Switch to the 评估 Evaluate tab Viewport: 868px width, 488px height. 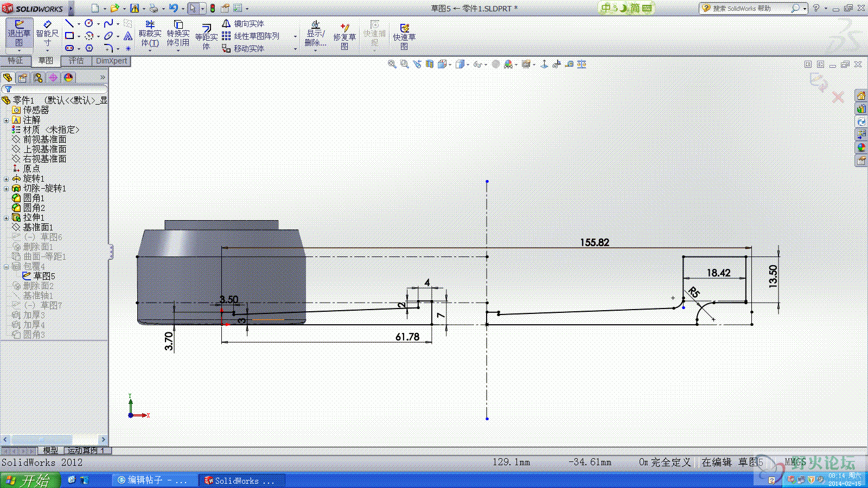[76, 61]
